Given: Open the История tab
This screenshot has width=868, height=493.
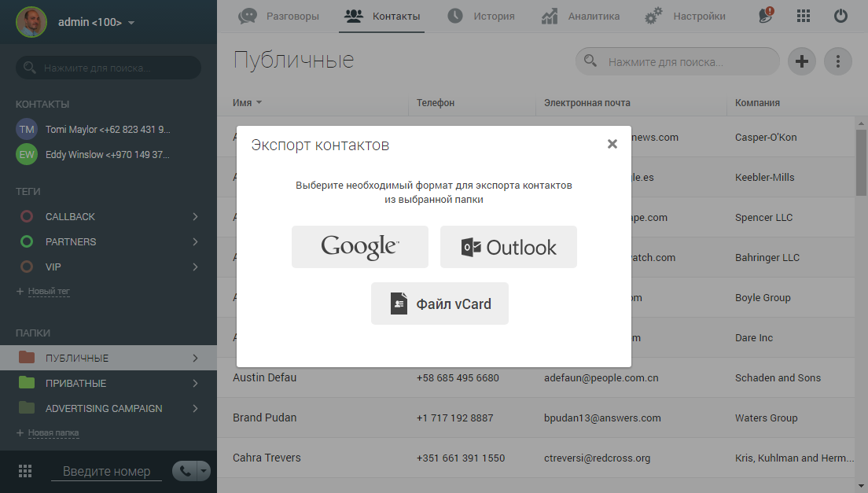Looking at the screenshot, I should (x=481, y=16).
